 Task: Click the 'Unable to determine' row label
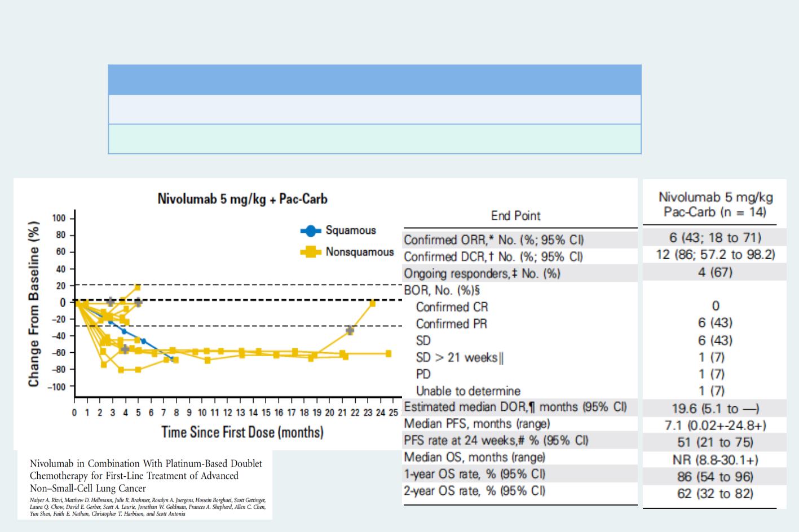468,391
